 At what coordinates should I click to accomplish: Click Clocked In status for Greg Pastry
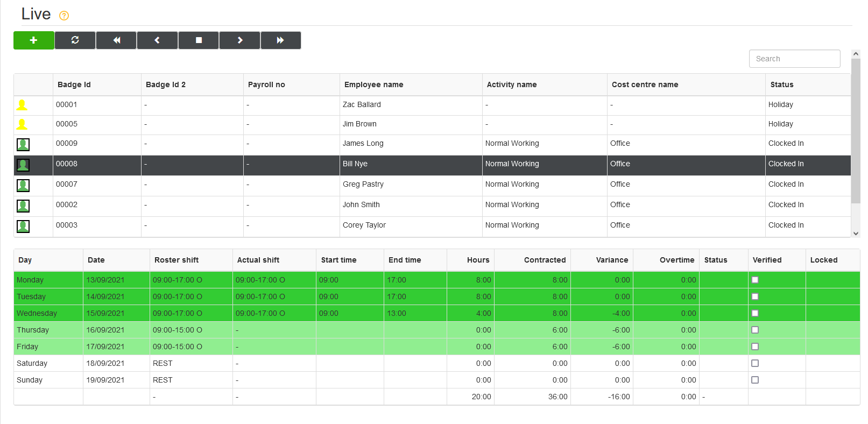click(x=786, y=185)
